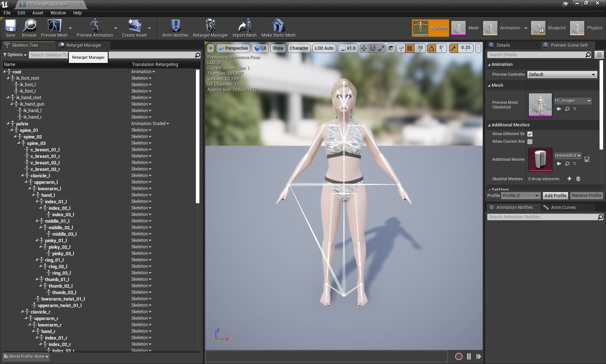Open the Preview Mesh tool
The height and width of the screenshot is (364, 606).
click(x=54, y=28)
